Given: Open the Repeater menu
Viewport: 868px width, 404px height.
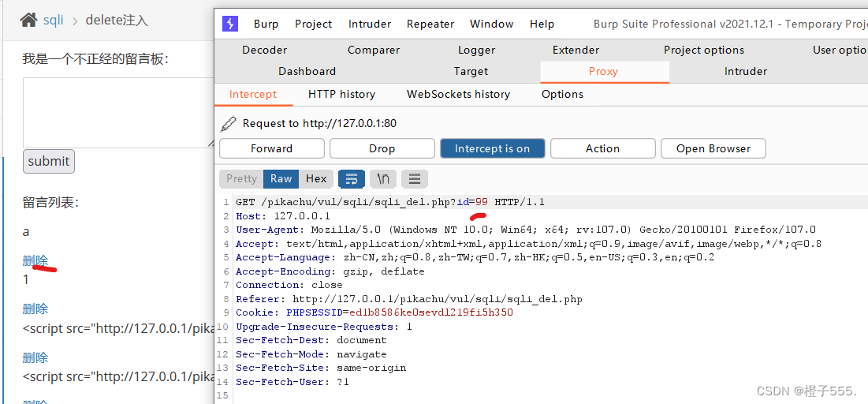Looking at the screenshot, I should point(430,24).
